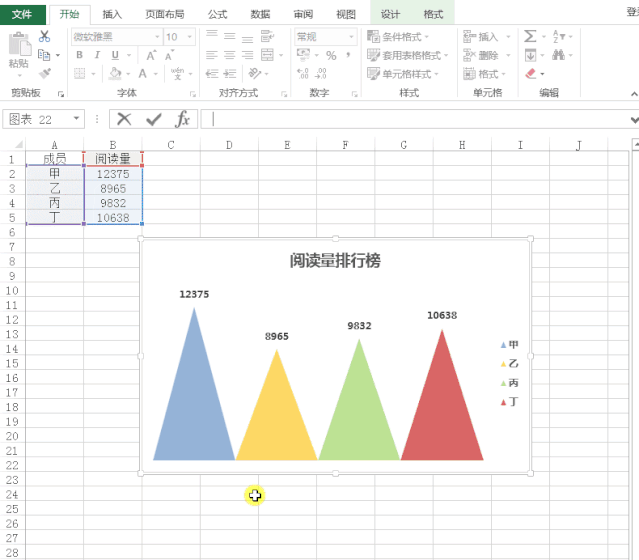639x560 pixels.
Task: Click the fill color bucket icon
Action: 115,73
